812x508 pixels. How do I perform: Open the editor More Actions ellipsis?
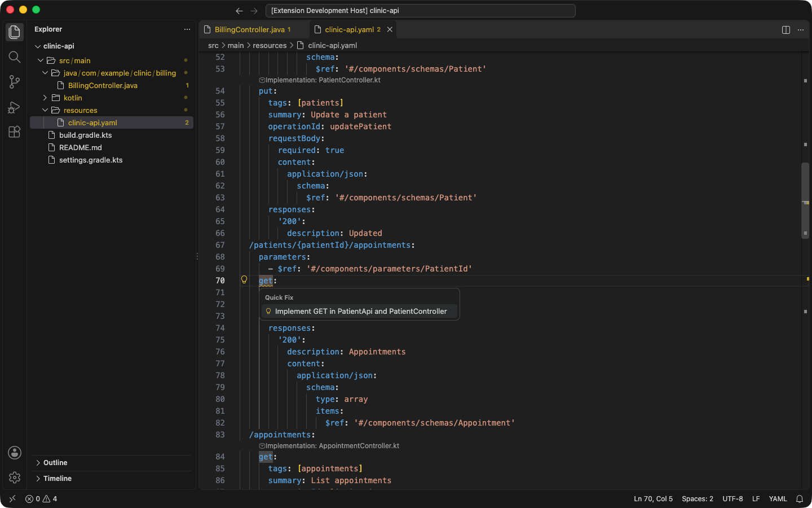pyautogui.click(x=801, y=30)
